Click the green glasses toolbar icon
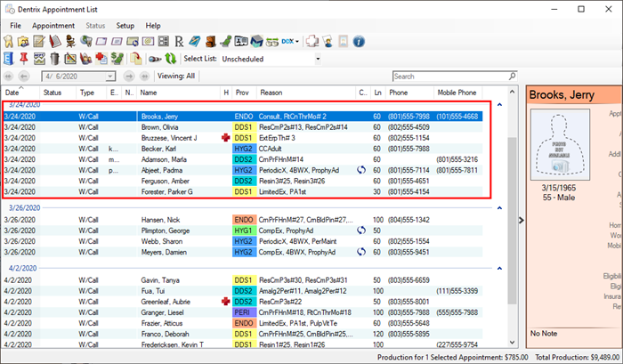Image resolution: width=623 pixels, height=364 pixels. coord(272,42)
